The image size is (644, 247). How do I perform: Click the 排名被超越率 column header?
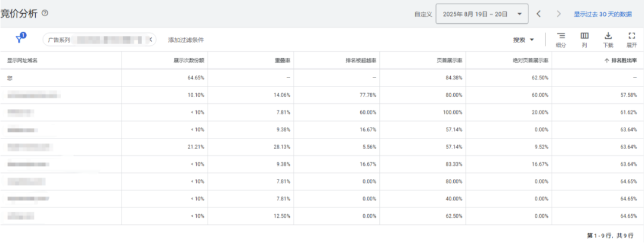pyautogui.click(x=361, y=60)
